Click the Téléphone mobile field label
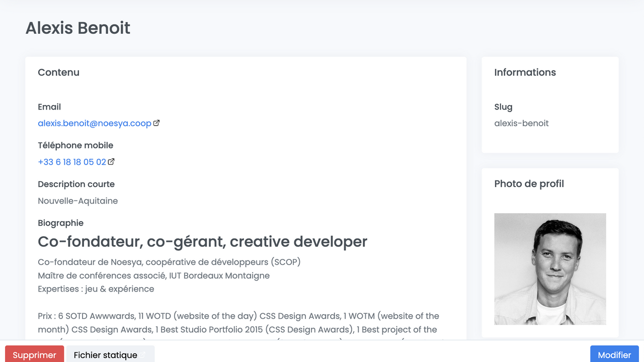Viewport: 644px width, 362px height. point(75,145)
